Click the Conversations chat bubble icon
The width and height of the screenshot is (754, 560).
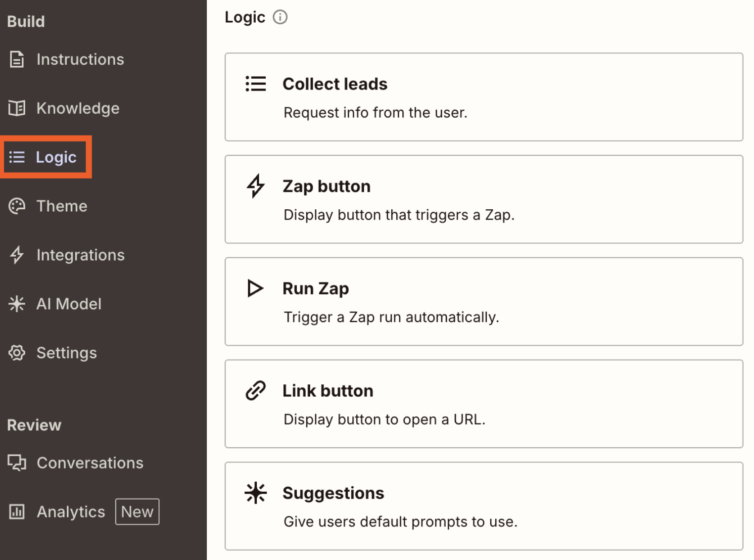16,463
